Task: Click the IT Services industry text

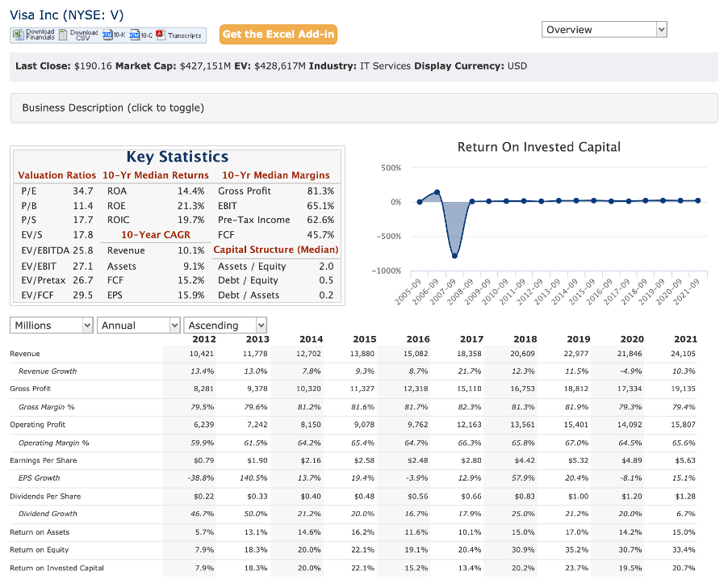Action: [385, 66]
